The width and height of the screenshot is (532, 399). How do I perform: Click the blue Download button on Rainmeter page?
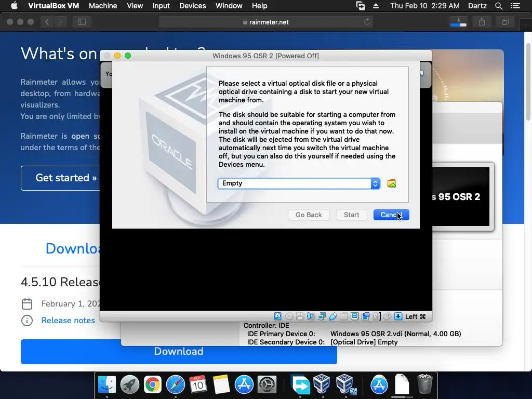[179, 352]
